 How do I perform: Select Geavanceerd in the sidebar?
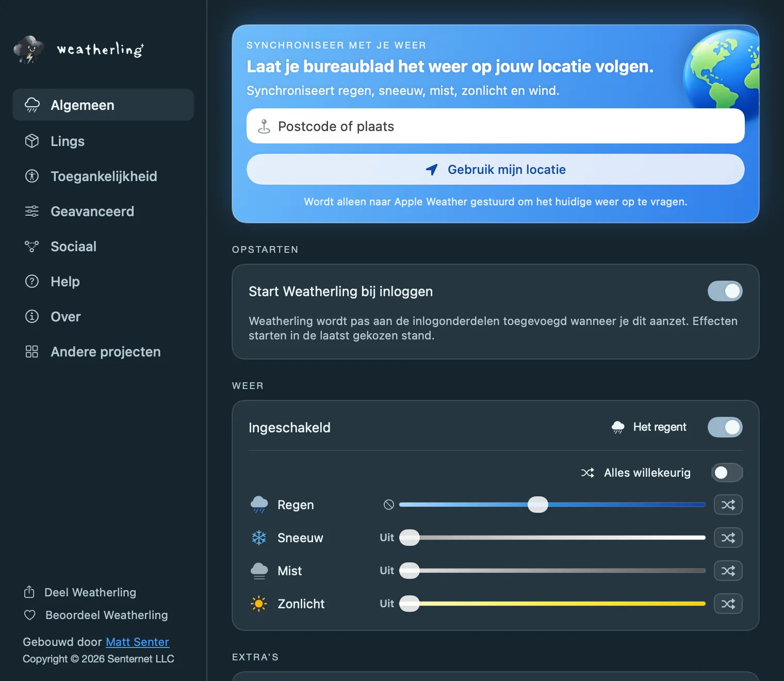click(103, 211)
